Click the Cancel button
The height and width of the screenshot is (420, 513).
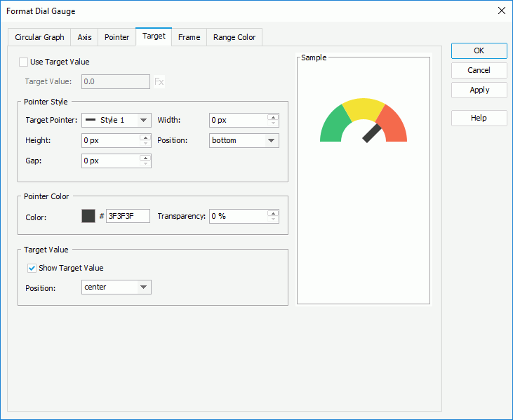pos(479,70)
